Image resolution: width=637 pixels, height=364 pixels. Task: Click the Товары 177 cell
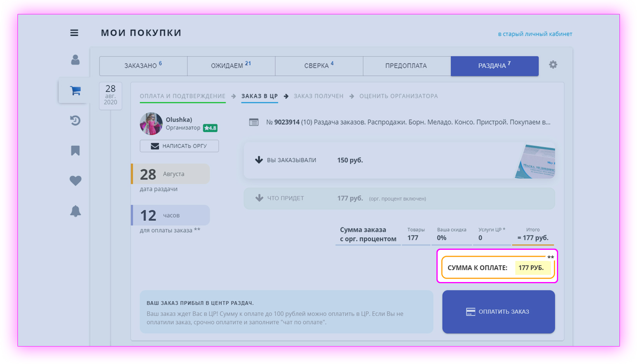click(416, 235)
